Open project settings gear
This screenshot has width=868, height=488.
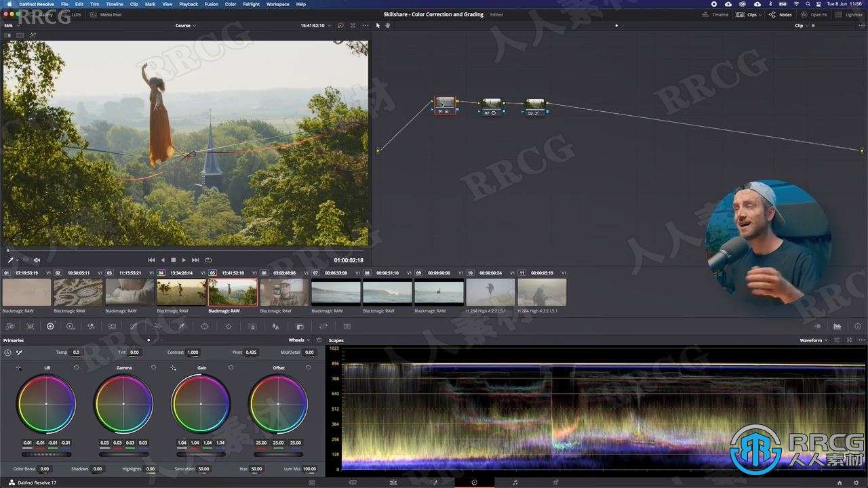(856, 483)
